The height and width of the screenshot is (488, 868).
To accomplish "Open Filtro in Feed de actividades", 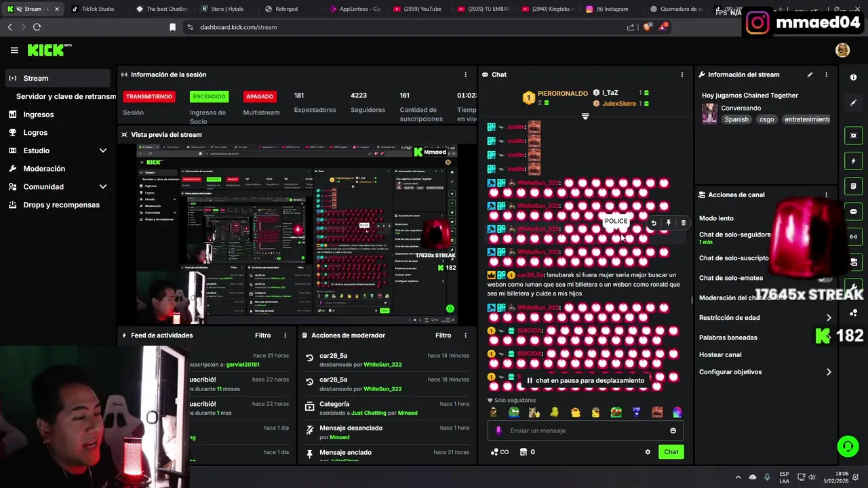I will [262, 335].
